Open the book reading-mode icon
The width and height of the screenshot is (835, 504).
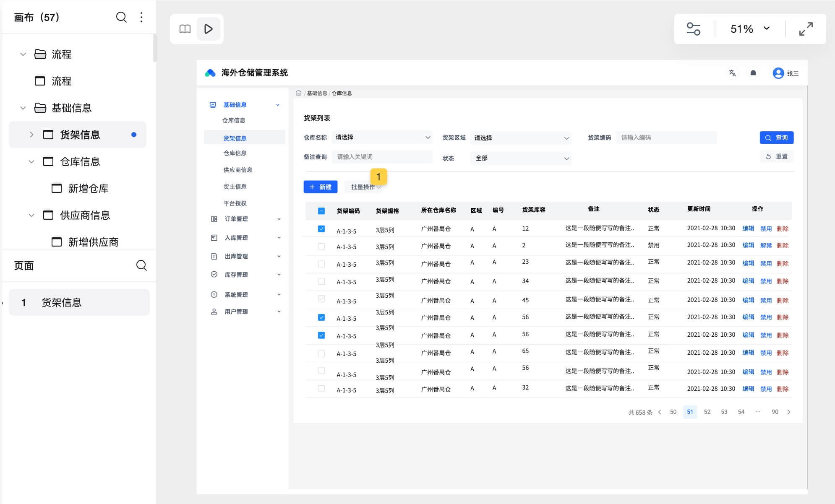coord(185,29)
